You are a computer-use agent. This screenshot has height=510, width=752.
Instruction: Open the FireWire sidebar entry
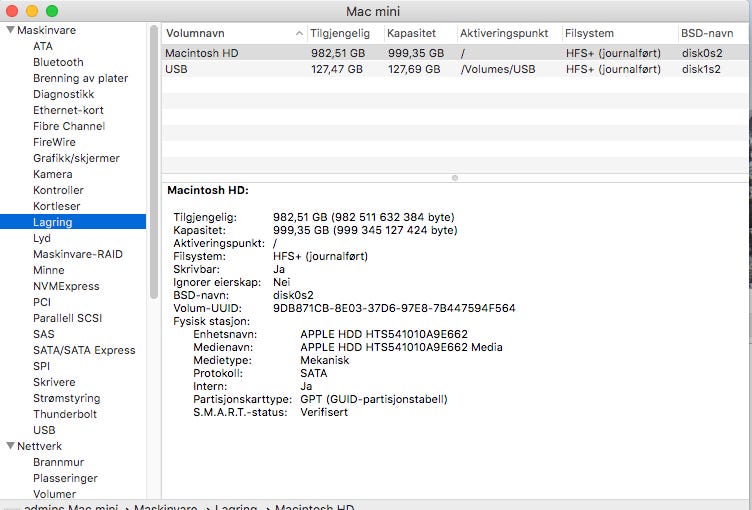coord(54,142)
